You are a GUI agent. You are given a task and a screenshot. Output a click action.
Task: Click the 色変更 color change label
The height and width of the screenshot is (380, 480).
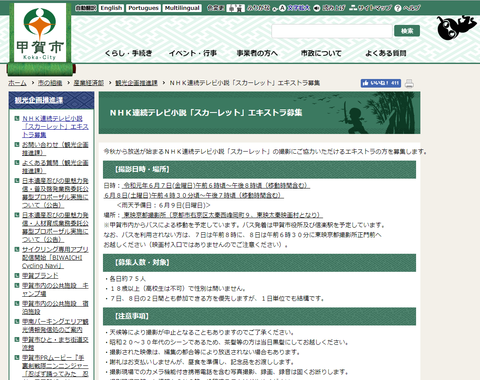point(215,8)
